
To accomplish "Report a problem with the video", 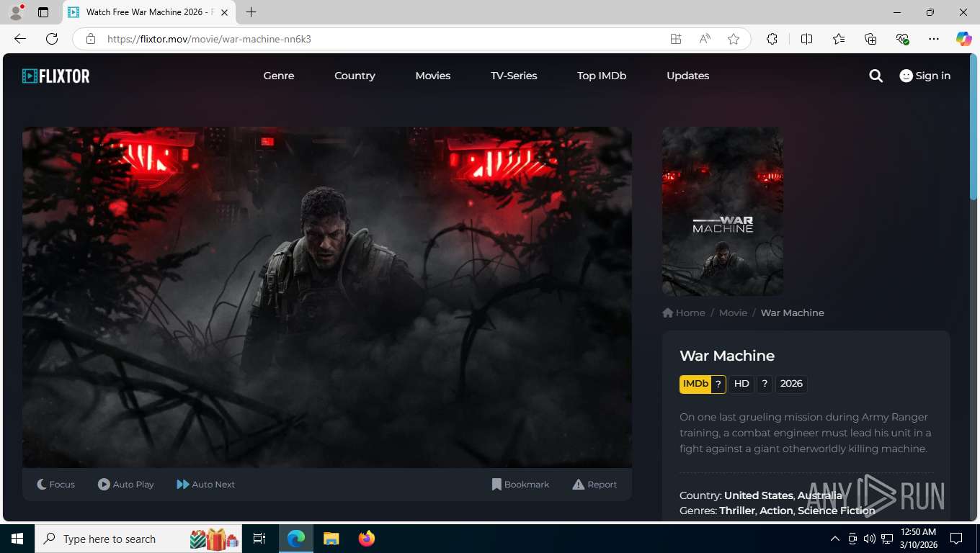I will (594, 485).
